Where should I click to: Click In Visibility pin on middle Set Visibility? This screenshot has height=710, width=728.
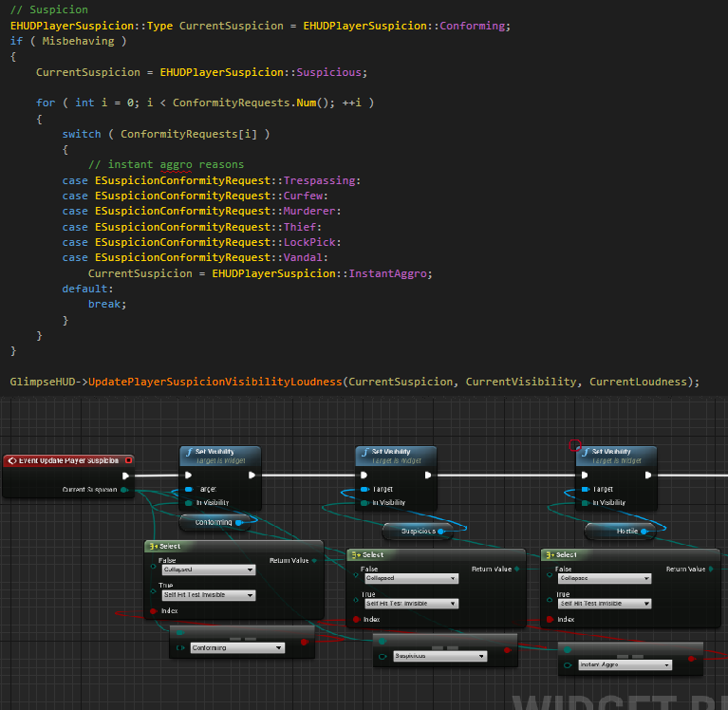click(x=364, y=503)
